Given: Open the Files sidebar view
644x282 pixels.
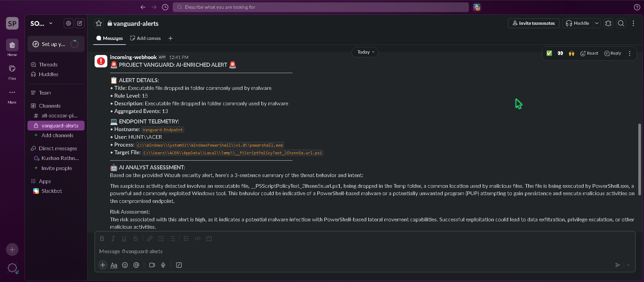Looking at the screenshot, I should (x=12, y=72).
